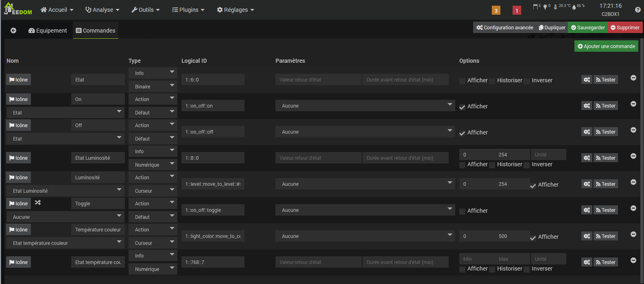This screenshot has height=284, width=644.
Task: Click the back arrow icon
Action: coord(13,31)
